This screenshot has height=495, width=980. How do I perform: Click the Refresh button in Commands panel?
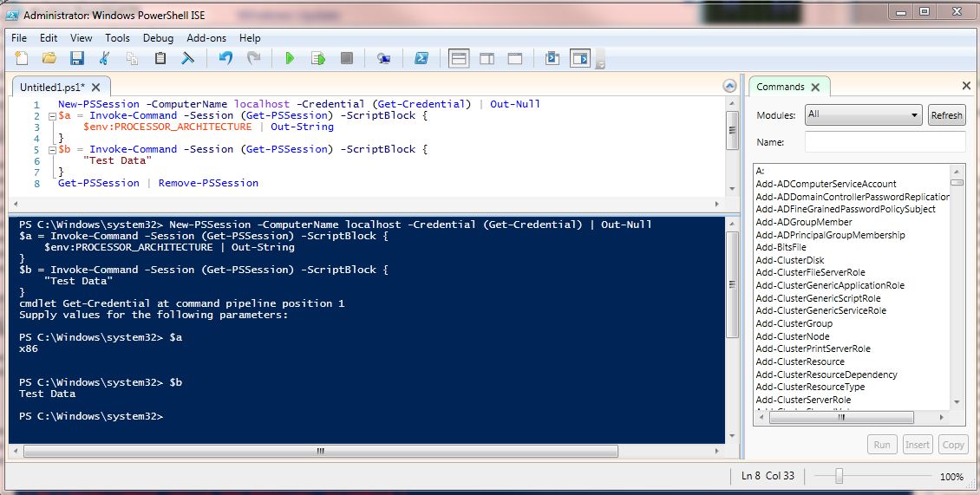tap(946, 115)
